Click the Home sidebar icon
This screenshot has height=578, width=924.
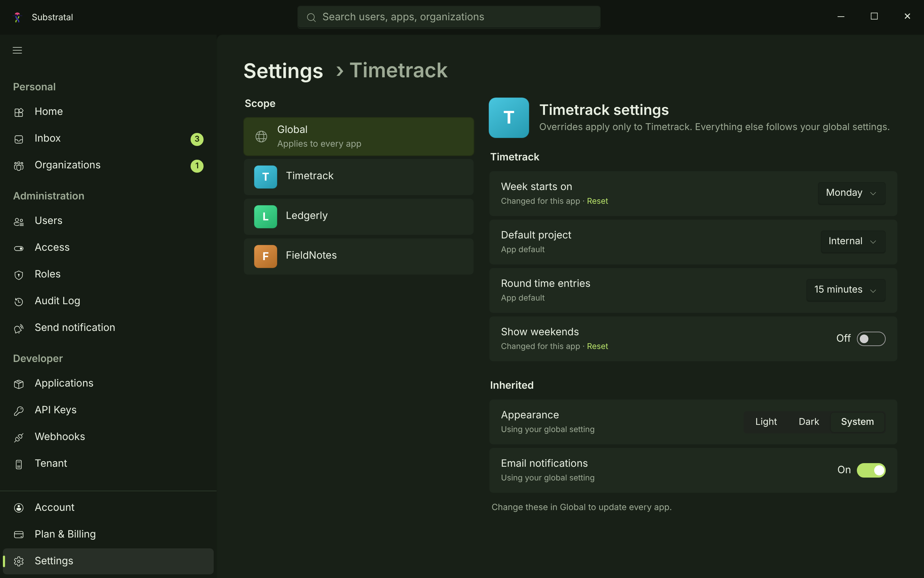coord(19,112)
